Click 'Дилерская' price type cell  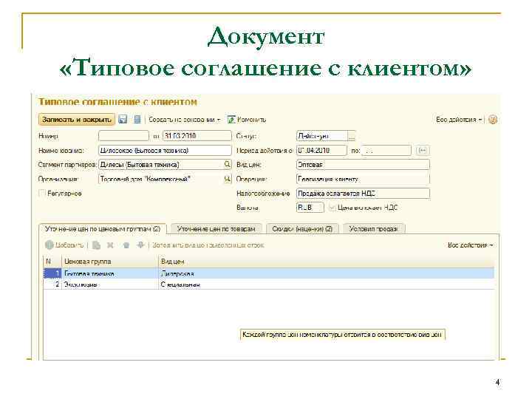click(x=327, y=273)
